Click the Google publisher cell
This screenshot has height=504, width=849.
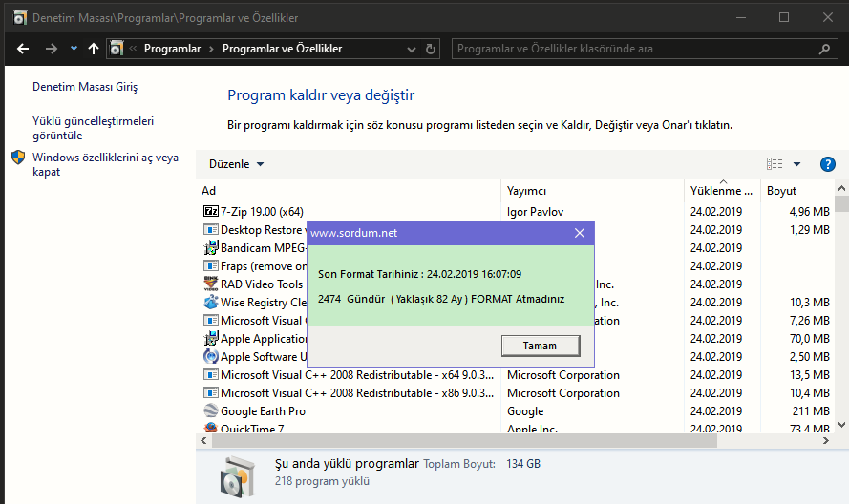point(525,411)
